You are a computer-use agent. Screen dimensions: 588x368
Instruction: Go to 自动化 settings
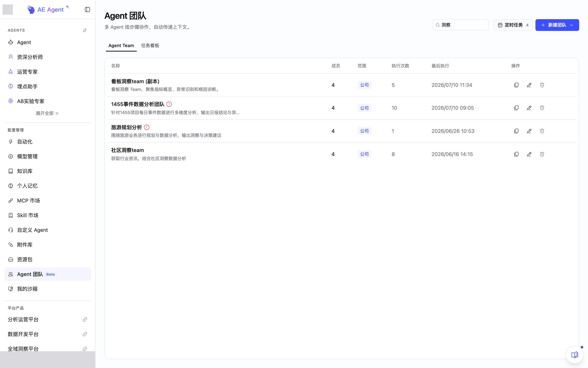click(x=48, y=142)
